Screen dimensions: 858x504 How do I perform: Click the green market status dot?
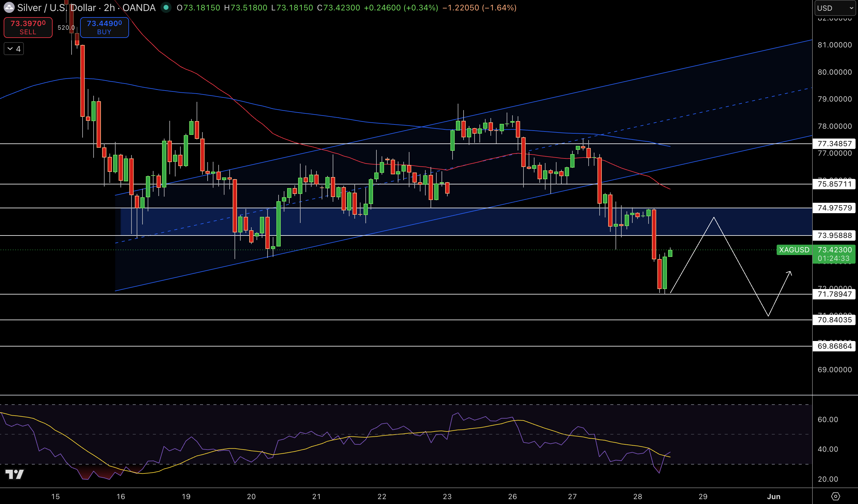click(x=166, y=7)
